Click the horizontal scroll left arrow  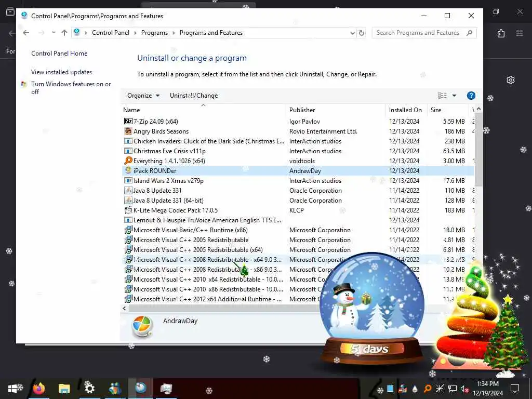pos(124,309)
